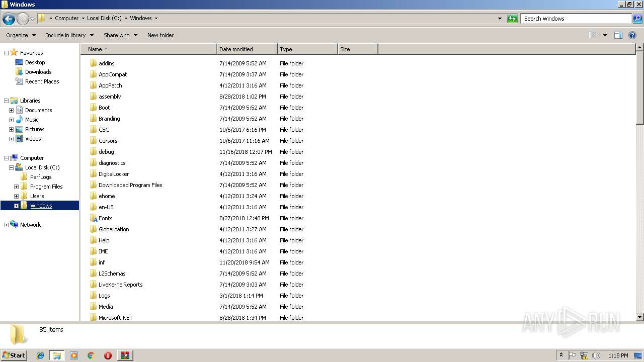Open the Organize menu

pos(21,35)
